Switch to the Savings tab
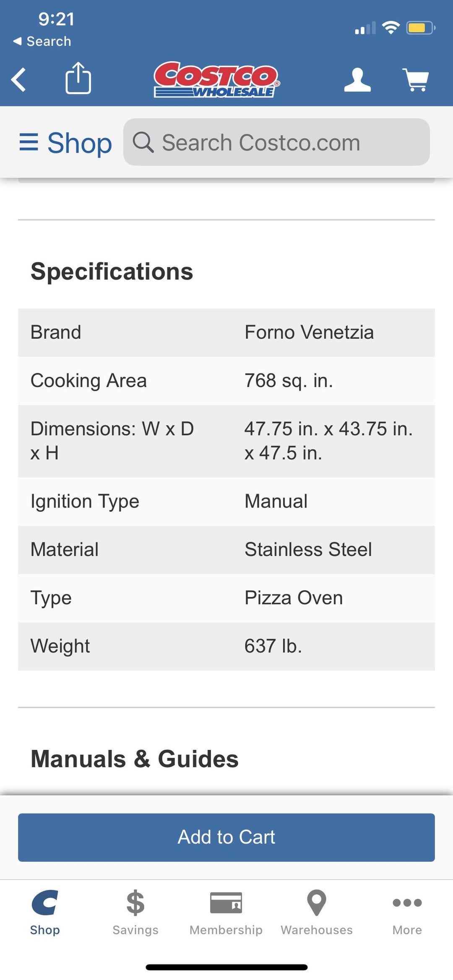This screenshot has height=980, width=453. pos(135,913)
